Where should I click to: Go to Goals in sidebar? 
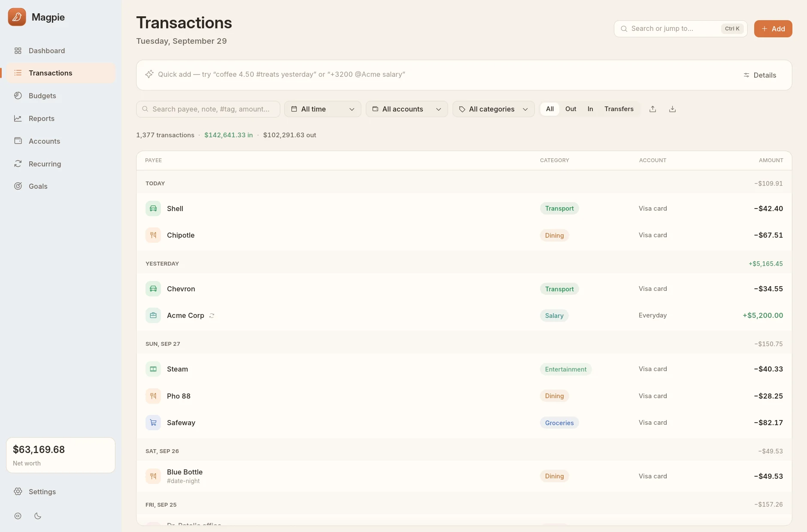point(61,186)
